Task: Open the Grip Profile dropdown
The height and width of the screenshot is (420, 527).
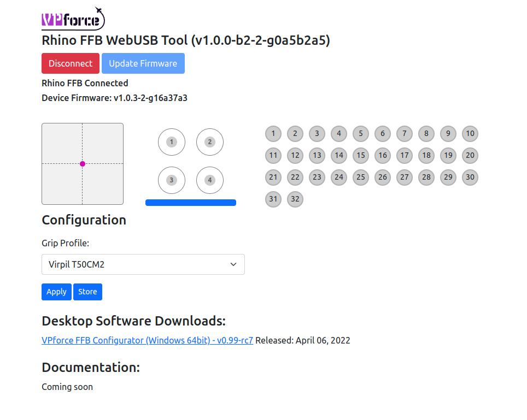Action: [143, 264]
